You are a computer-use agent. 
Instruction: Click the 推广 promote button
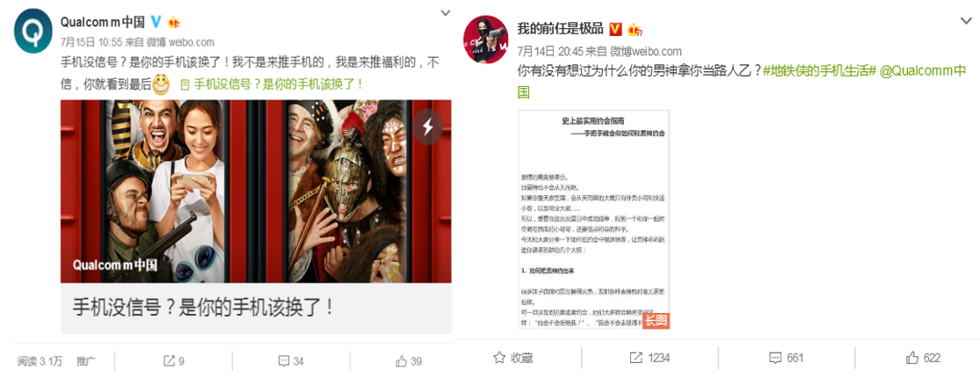click(85, 361)
